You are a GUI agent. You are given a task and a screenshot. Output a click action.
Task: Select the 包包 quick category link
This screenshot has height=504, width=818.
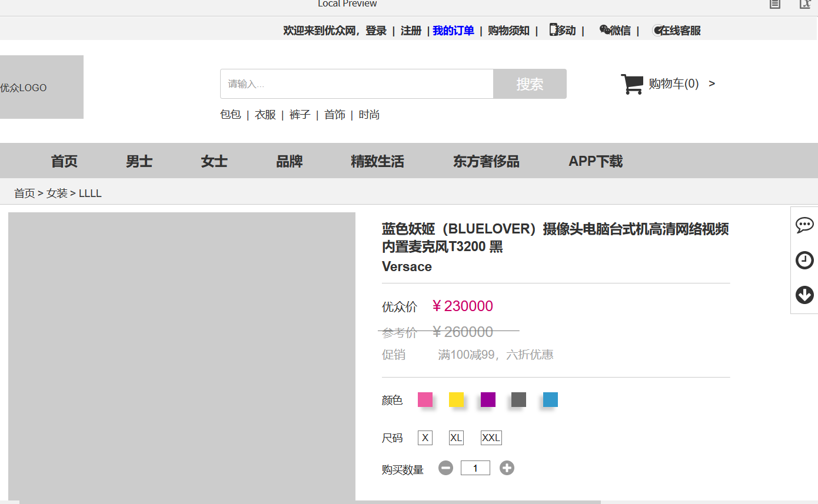click(231, 115)
